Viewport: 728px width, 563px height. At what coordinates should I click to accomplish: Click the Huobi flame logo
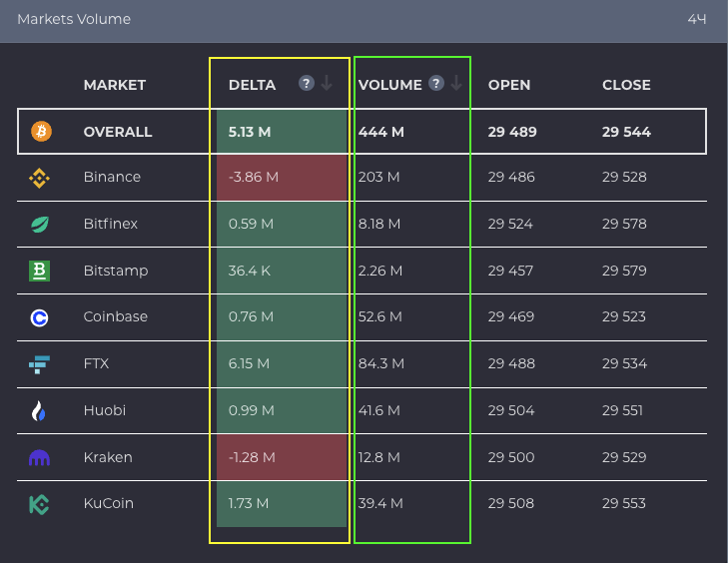(x=40, y=410)
